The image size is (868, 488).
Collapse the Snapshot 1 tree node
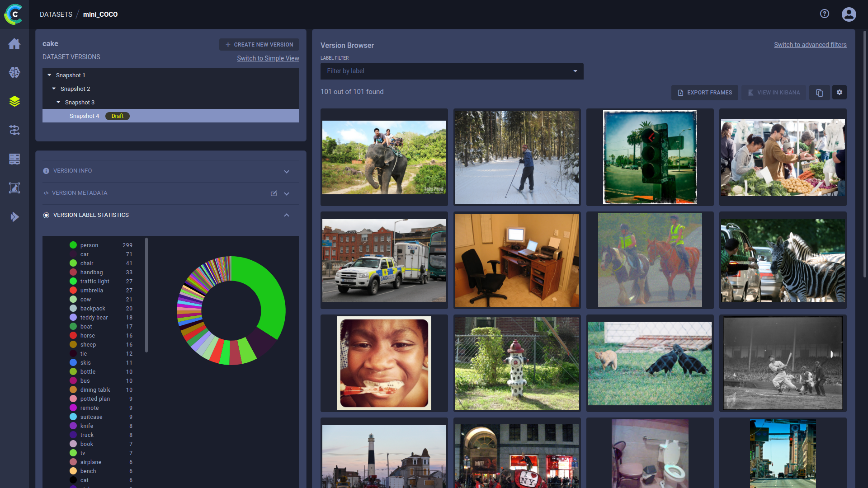pyautogui.click(x=49, y=75)
